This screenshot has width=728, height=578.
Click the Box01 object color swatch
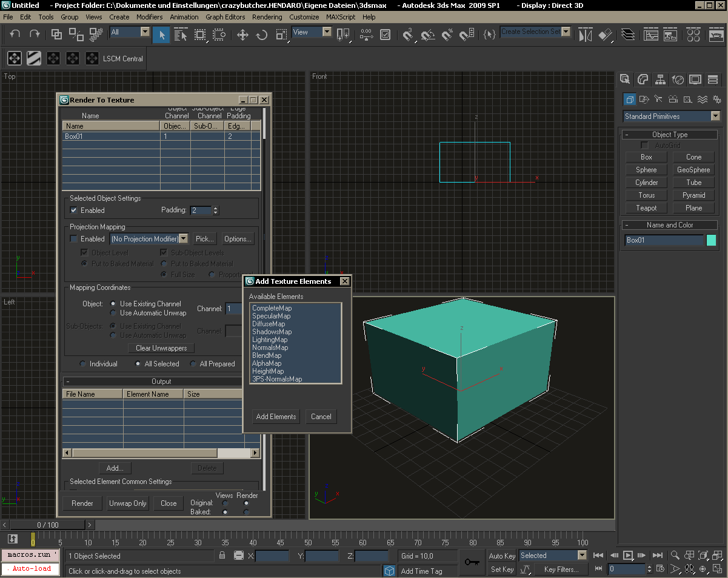(x=711, y=240)
